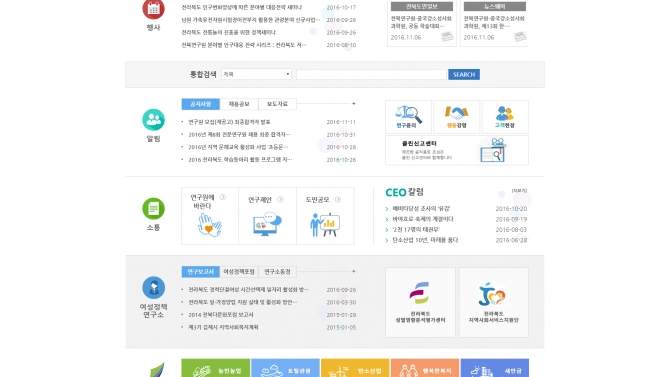Click the plus icon after 연구소동정 tabs

pos(353,271)
